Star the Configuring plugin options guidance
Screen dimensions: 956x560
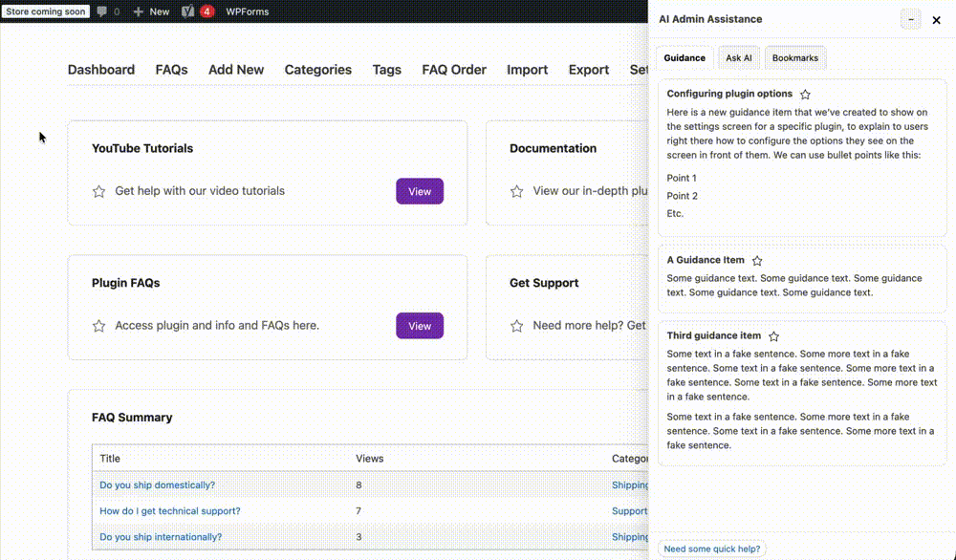pyautogui.click(x=805, y=95)
